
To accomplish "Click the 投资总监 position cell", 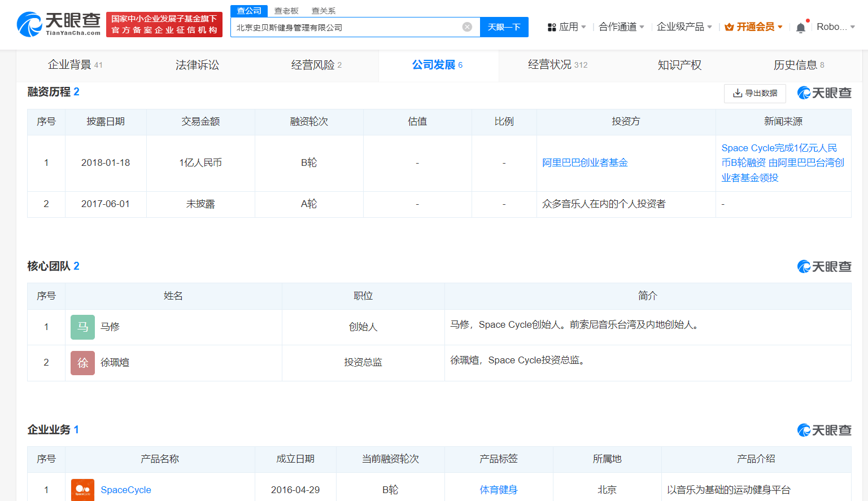I will click(x=363, y=362).
